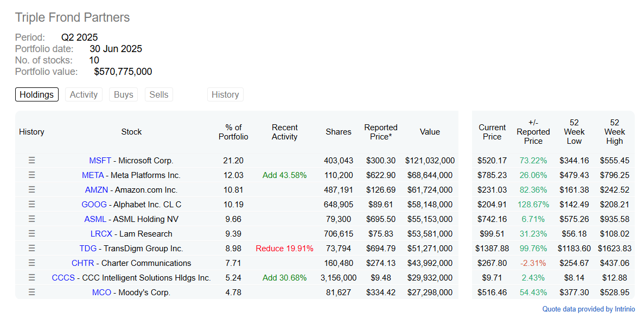Open the GOOG ticker link

point(94,205)
